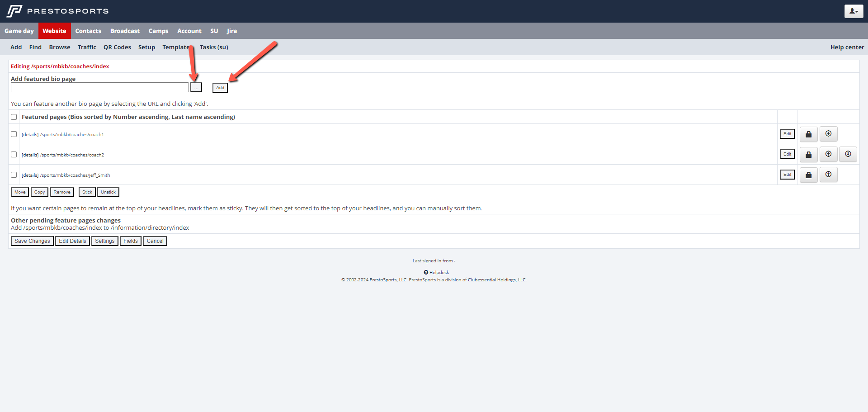This screenshot has width=868, height=412.
Task: Click the featured bio page URL field
Action: click(99, 88)
